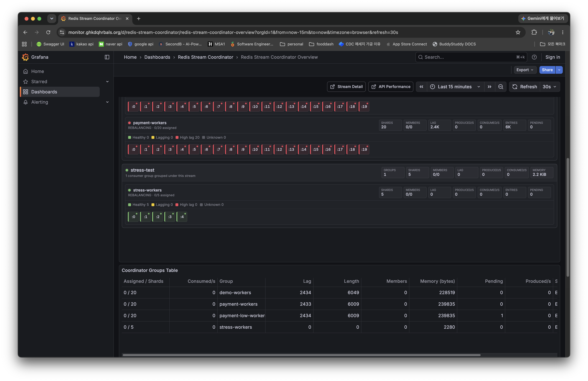Open the personal bookmarks folder
Image resolution: width=588 pixels, height=381 pixels.
pyautogui.click(x=292, y=44)
